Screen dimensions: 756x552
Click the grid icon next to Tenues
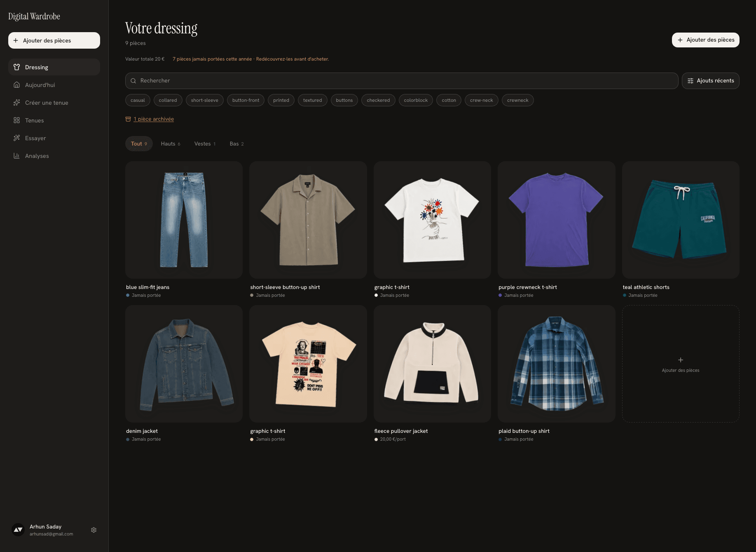click(16, 120)
